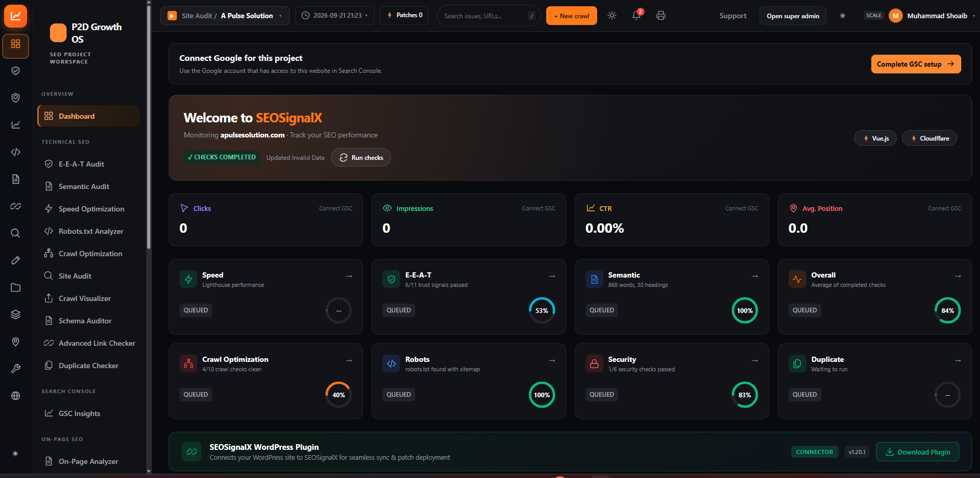The width and height of the screenshot is (980, 478).
Task: Select Advanced Link Checker in the sidebar
Action: click(x=88, y=343)
